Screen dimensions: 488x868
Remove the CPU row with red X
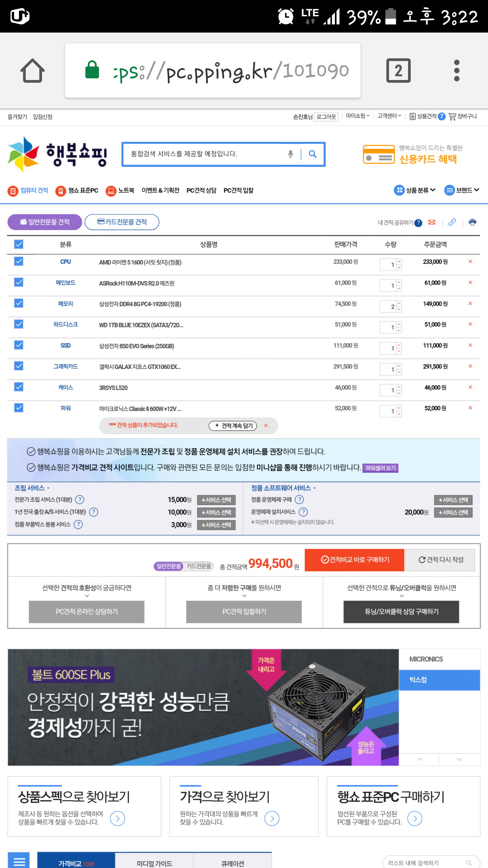click(470, 261)
